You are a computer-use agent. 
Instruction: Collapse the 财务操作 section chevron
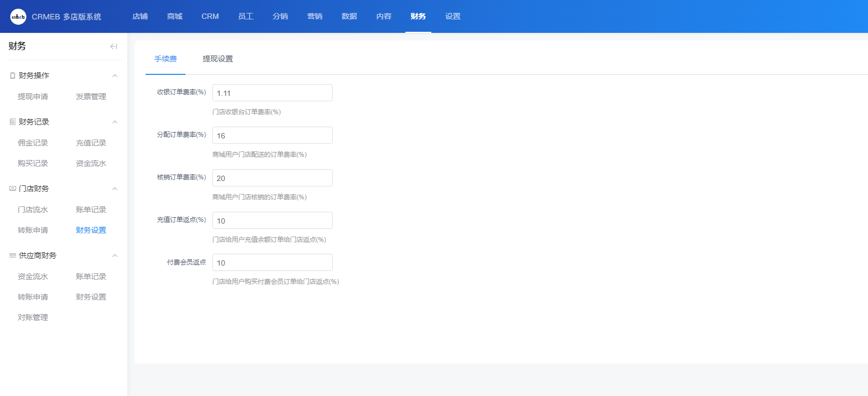tap(115, 76)
